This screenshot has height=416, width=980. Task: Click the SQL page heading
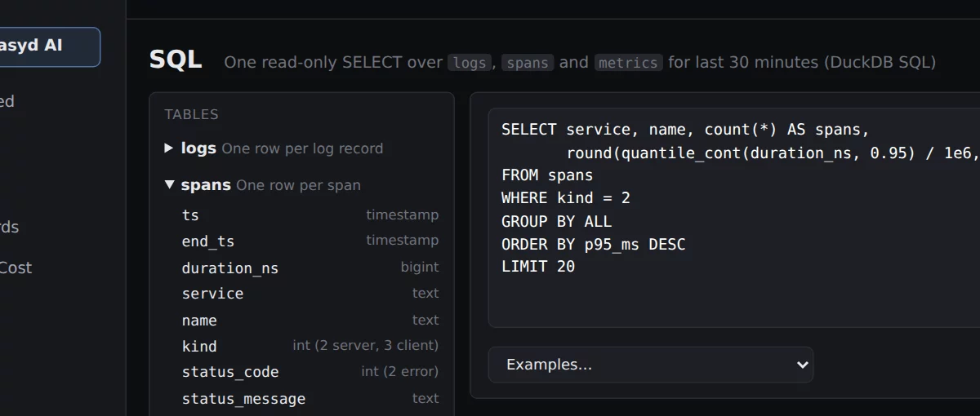coord(176,60)
